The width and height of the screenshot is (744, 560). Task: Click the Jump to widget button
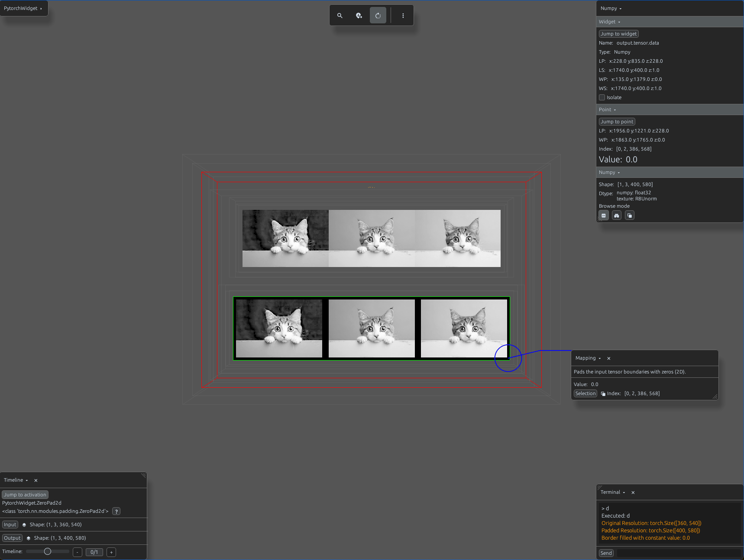click(618, 34)
